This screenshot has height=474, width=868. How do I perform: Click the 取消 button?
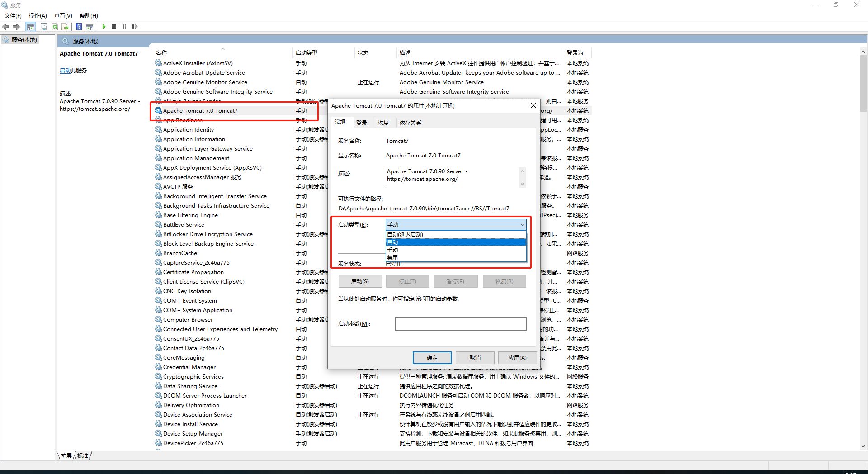click(x=475, y=357)
